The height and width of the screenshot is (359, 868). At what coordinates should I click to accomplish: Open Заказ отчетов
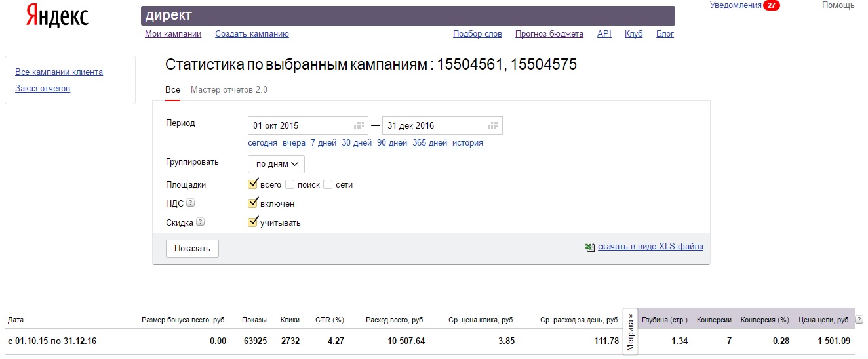click(43, 89)
